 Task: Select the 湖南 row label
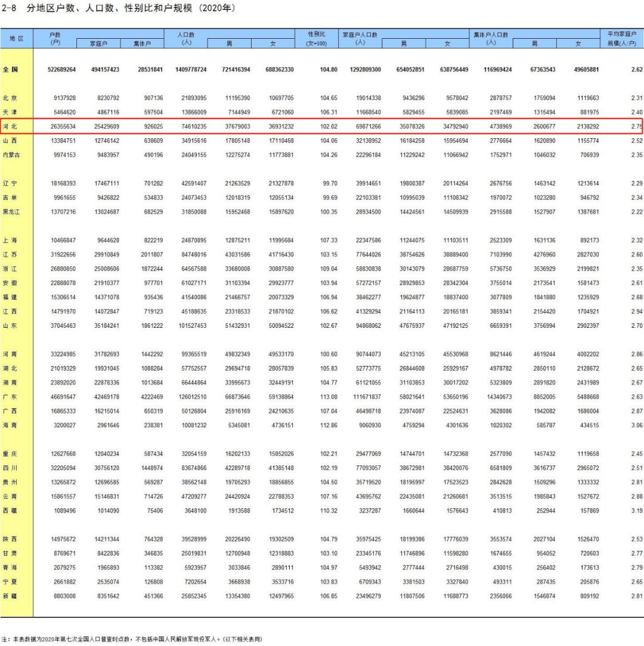pyautogui.click(x=10, y=383)
